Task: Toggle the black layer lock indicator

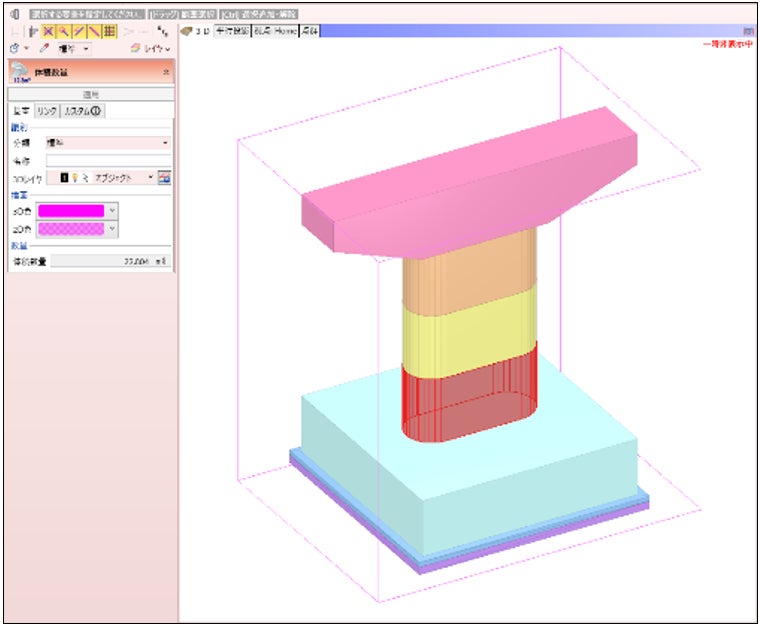Action: tap(64, 177)
